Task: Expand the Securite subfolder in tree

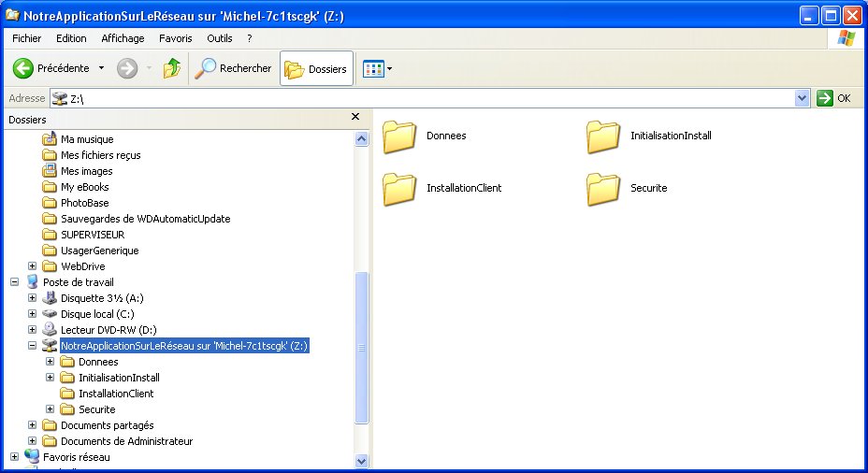Action: (x=50, y=409)
